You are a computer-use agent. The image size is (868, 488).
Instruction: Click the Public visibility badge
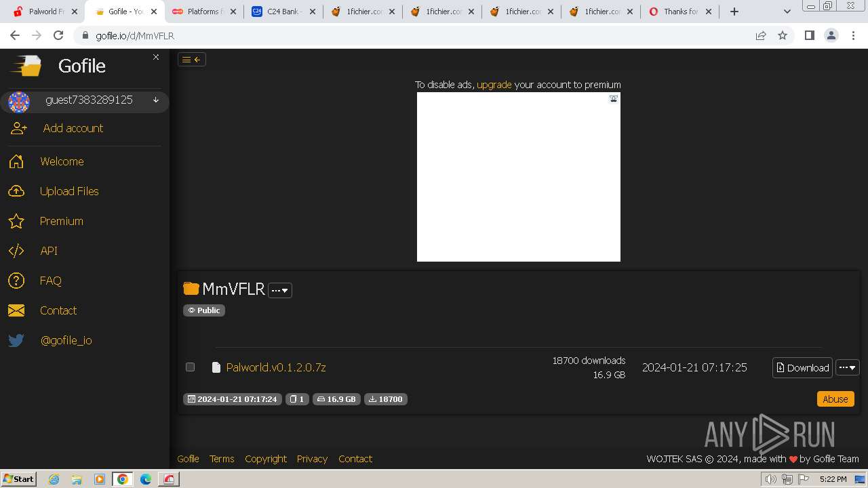[x=204, y=310]
